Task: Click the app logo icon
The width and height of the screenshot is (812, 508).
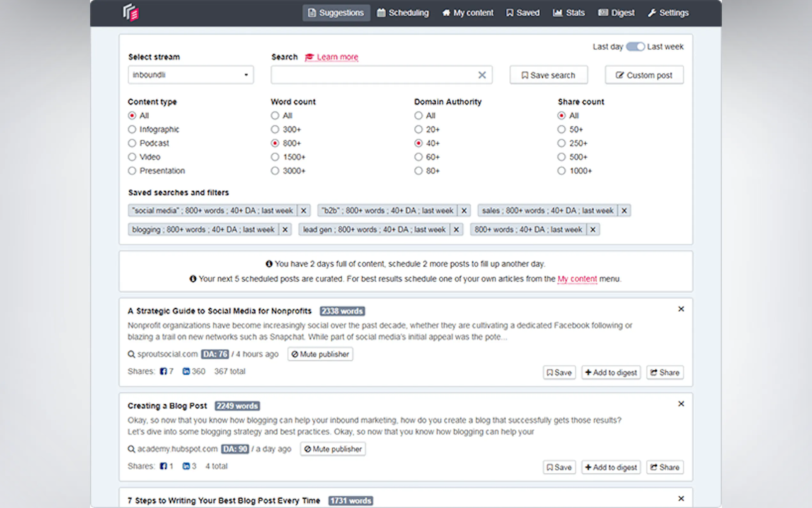Action: [x=130, y=13]
